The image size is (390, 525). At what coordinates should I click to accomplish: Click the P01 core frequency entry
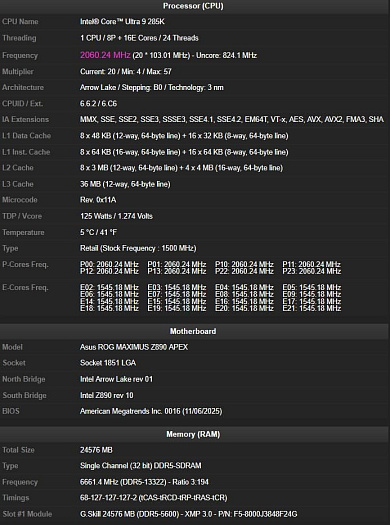point(177,264)
